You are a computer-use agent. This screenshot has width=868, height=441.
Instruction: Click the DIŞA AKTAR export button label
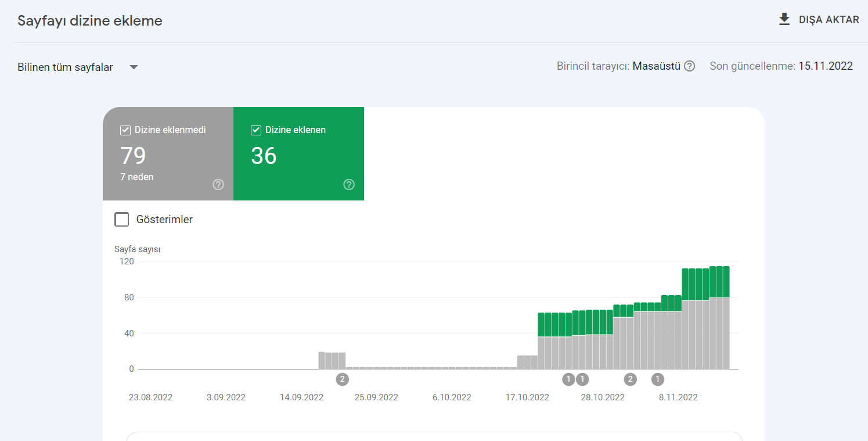coord(829,20)
